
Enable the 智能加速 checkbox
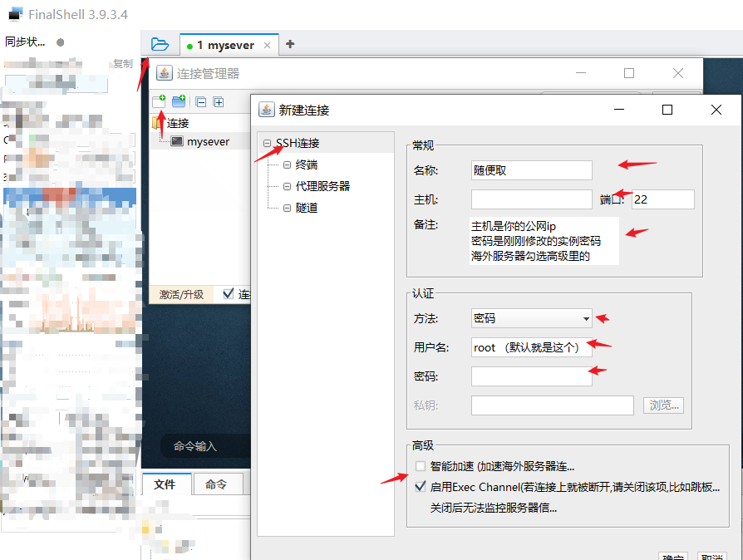click(421, 466)
